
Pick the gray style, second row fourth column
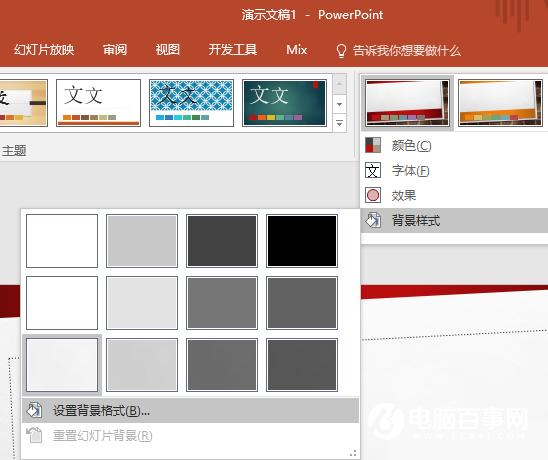click(x=302, y=303)
